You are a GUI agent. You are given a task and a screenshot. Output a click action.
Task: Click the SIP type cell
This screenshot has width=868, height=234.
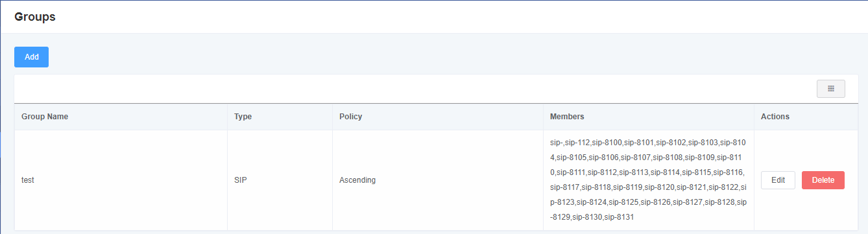(x=240, y=180)
